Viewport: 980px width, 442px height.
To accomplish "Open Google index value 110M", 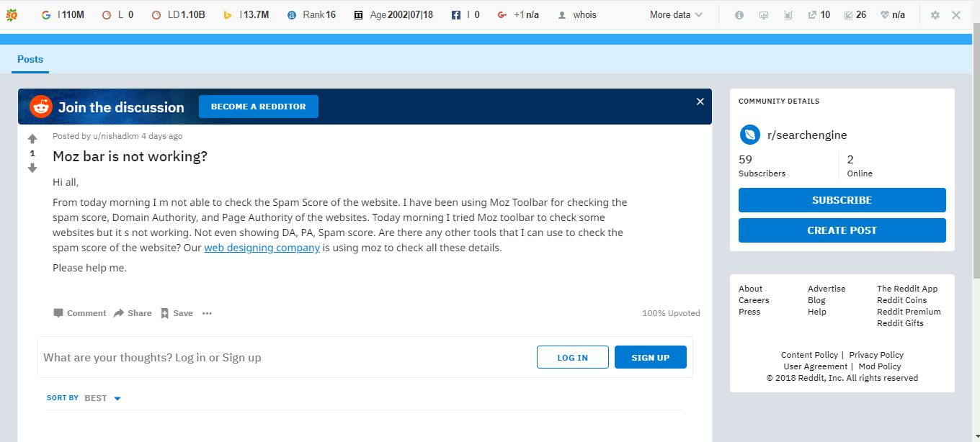I will (x=63, y=14).
